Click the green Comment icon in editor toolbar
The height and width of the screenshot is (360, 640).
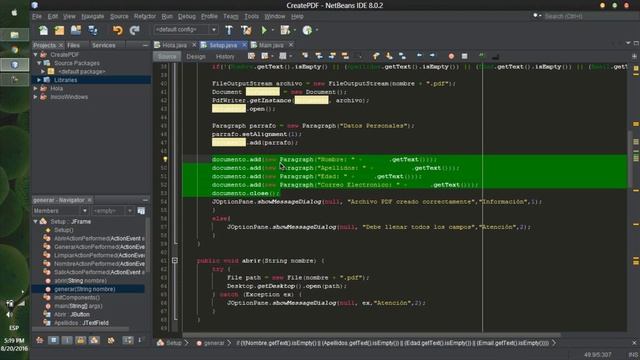point(482,56)
